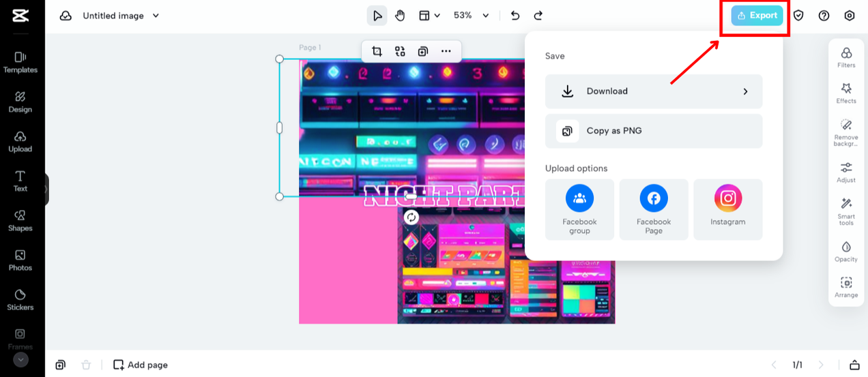Open Smart tools
The height and width of the screenshot is (377, 868).
point(846,212)
